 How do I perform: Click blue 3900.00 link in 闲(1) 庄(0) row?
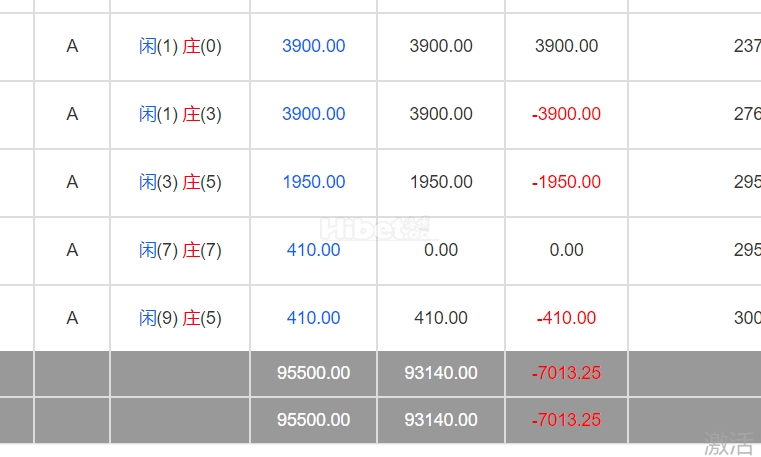pyautogui.click(x=313, y=46)
